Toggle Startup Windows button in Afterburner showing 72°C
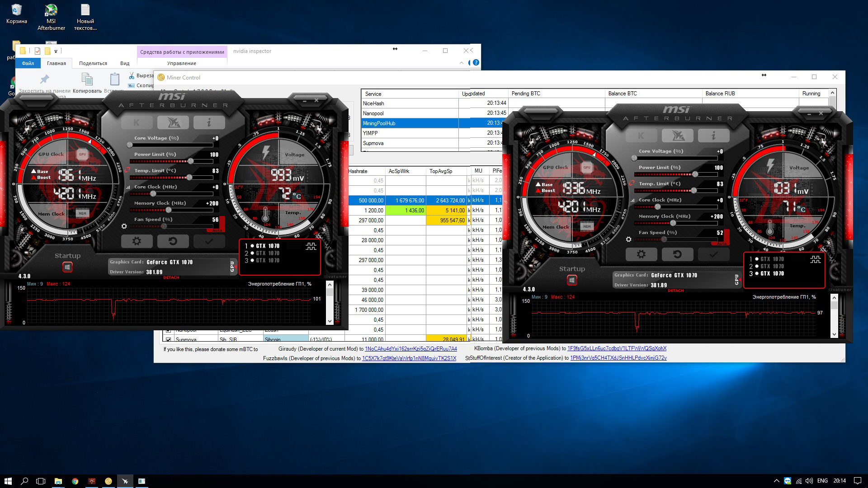The width and height of the screenshot is (868, 488). 67,267
